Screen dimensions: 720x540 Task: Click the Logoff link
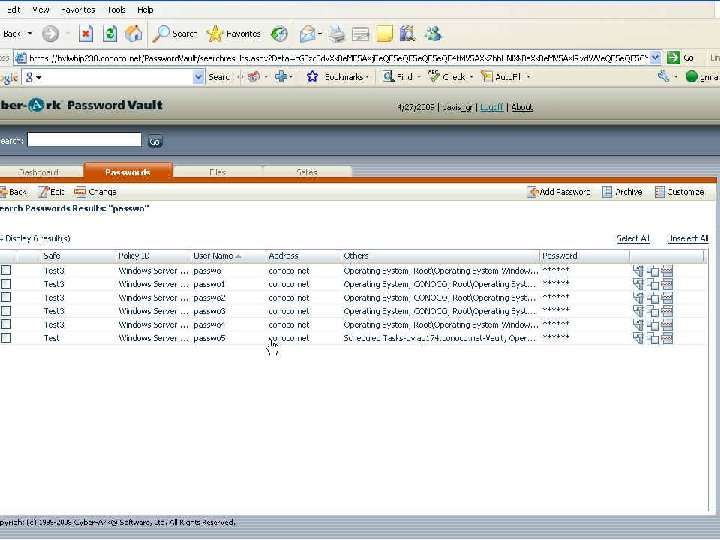click(492, 107)
